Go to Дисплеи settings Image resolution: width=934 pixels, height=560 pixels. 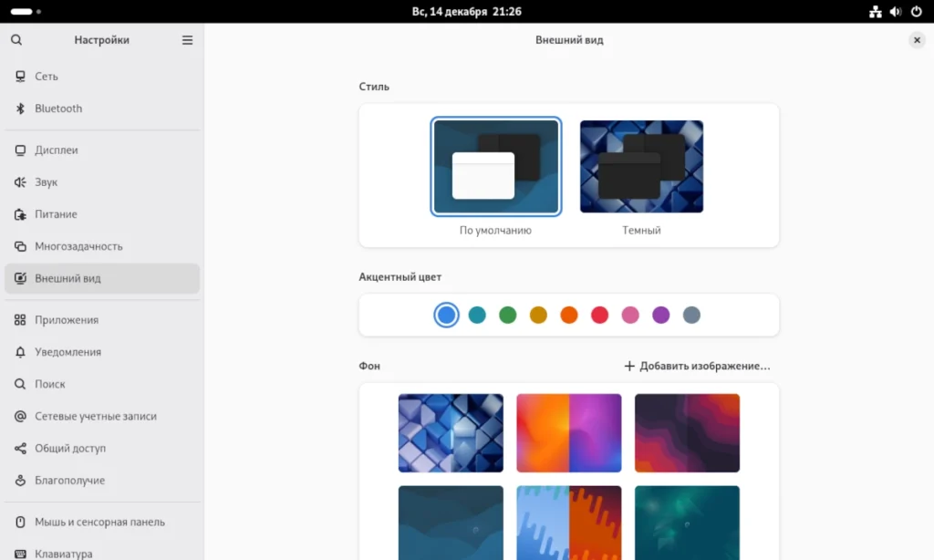tap(102, 150)
